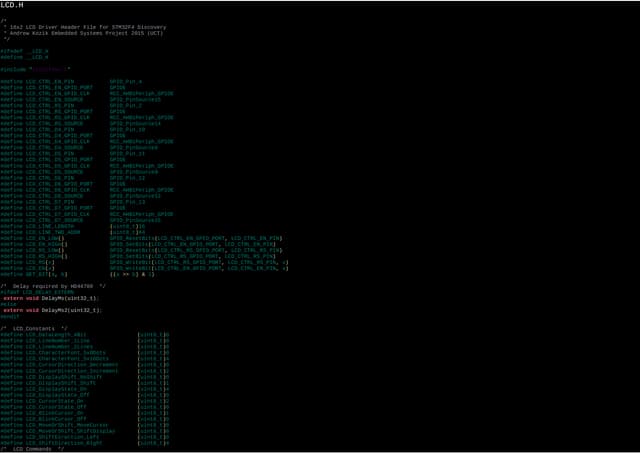
Task: Click the LCD.H file title heading
Action: (13, 5)
